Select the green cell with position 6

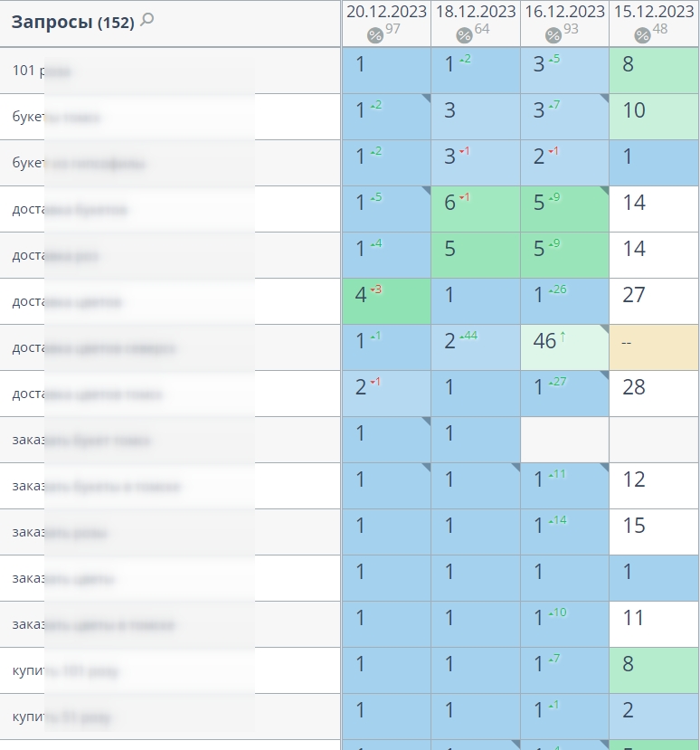[476, 209]
